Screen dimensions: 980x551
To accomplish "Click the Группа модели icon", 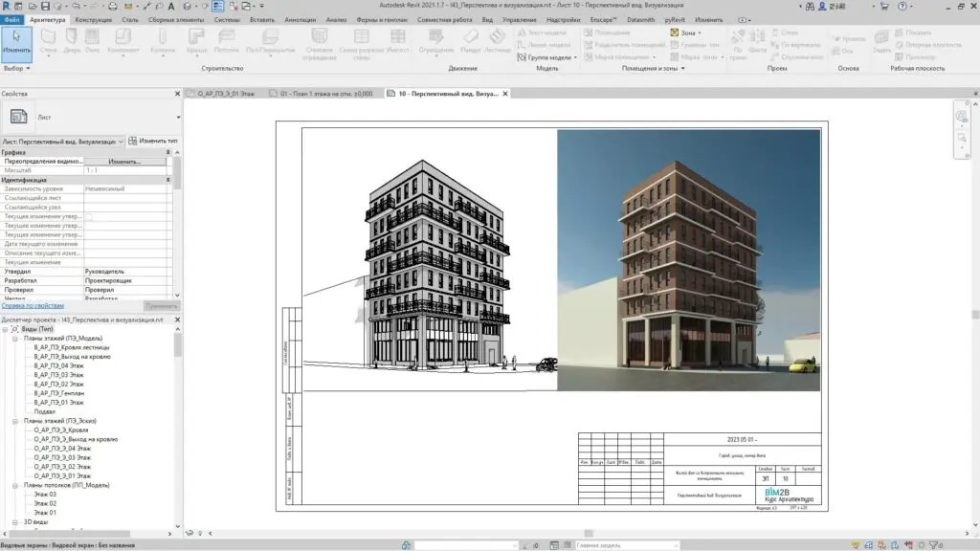I will (x=523, y=56).
